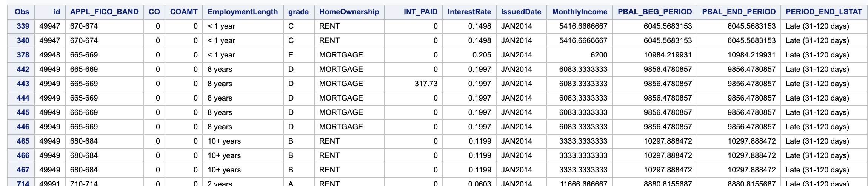The height and width of the screenshot is (186, 868).
Task: Select the id cell for observation 442
Action: coord(50,69)
